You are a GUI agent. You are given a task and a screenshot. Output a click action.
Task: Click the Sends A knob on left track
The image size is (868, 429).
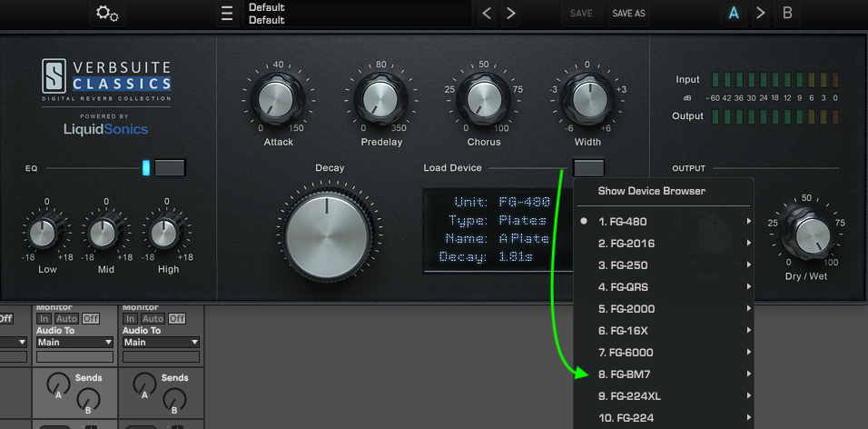[57, 384]
